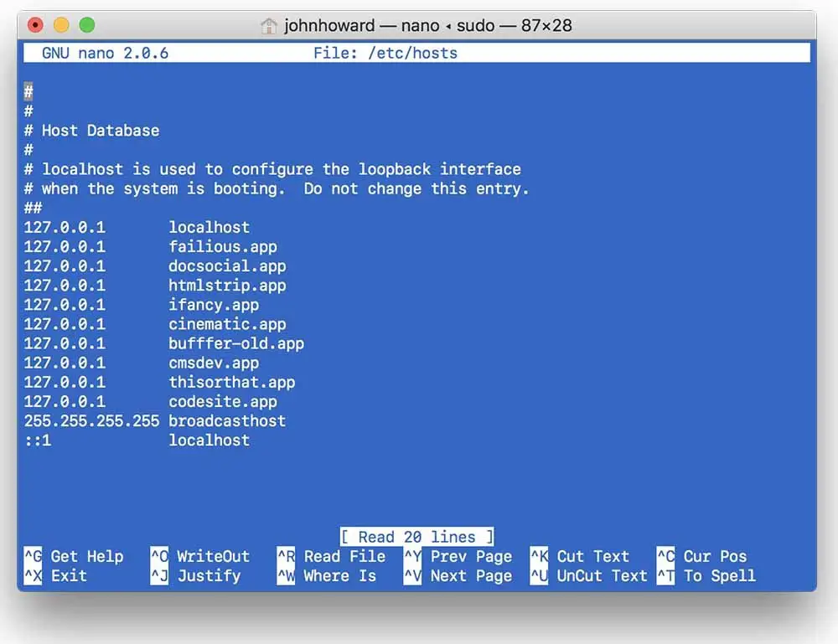838x644 pixels.
Task: Click the 'localhost' entry on the ::1 line
Action: tap(209, 440)
